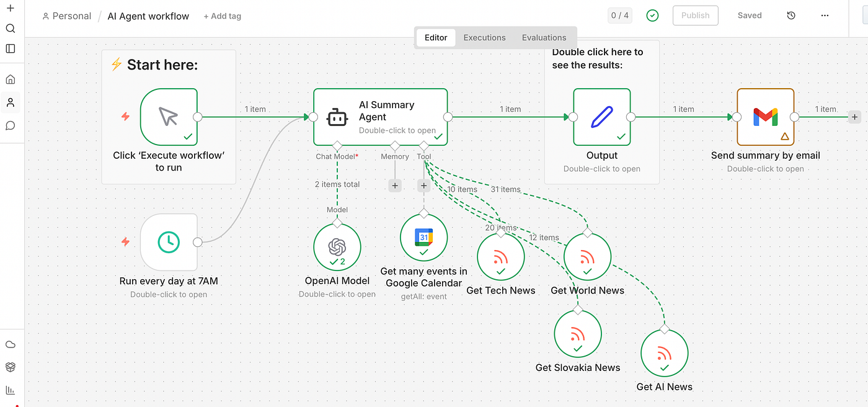Viewport: 868px width, 407px height.
Task: Open the templates box icon in sidebar
Action: pos(10,367)
